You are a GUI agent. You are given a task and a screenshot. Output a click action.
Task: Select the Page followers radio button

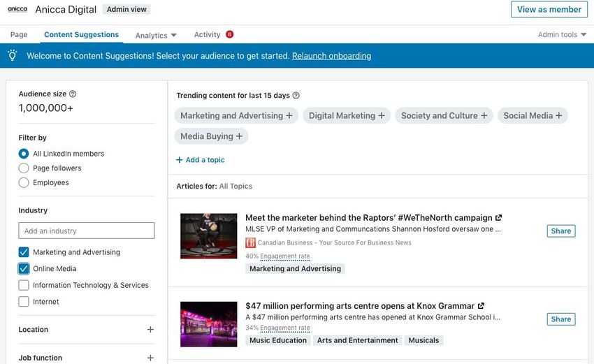[x=24, y=168]
